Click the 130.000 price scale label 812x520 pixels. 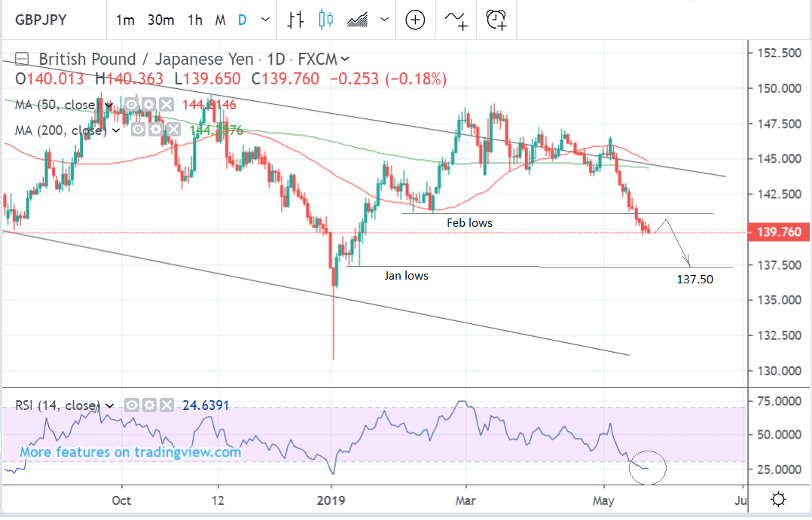coord(780,371)
